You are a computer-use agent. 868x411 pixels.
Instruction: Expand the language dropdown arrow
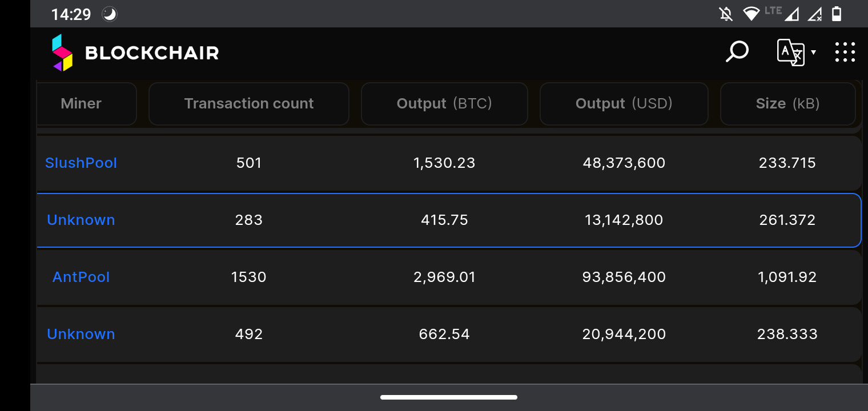813,53
